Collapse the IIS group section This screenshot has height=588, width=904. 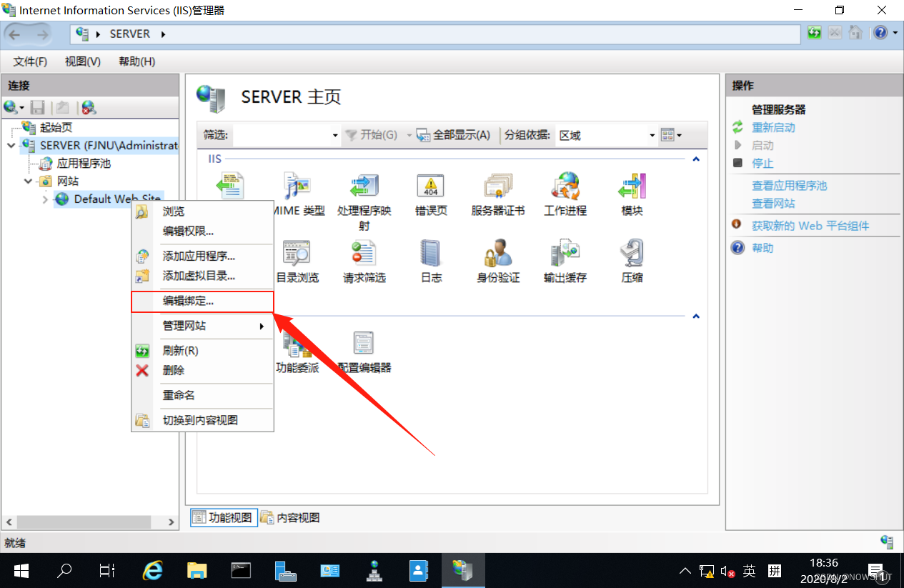click(x=696, y=159)
